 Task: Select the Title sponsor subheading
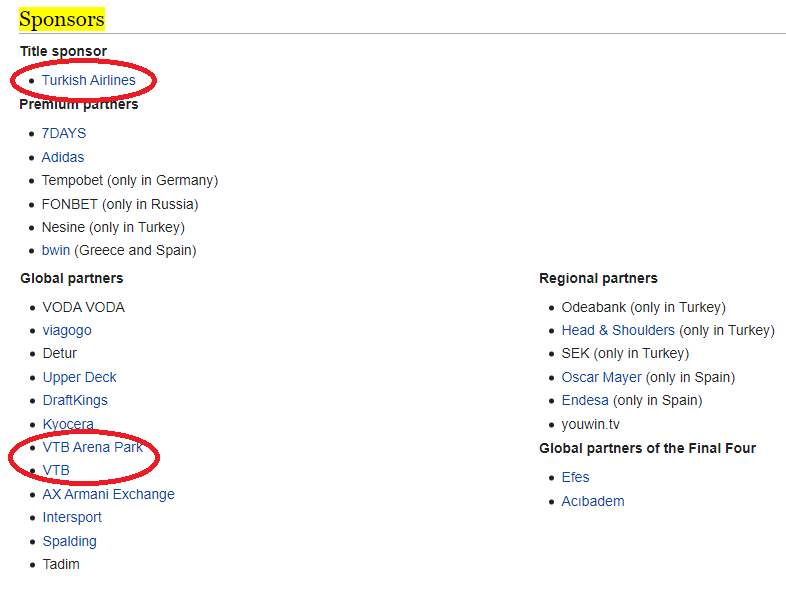pyautogui.click(x=63, y=51)
